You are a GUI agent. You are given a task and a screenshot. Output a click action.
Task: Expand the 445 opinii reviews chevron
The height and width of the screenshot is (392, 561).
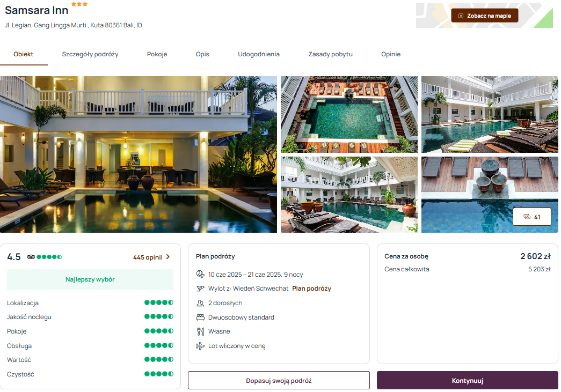(x=168, y=257)
